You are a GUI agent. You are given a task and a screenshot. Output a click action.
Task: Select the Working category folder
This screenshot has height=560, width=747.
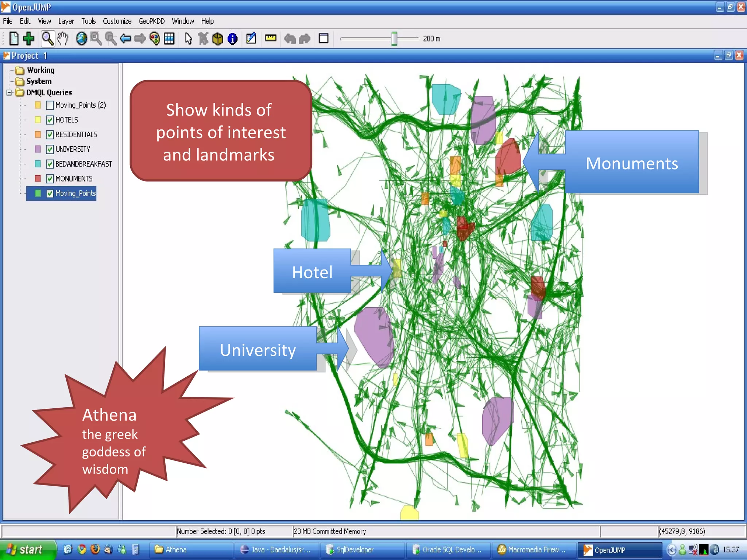pyautogui.click(x=40, y=70)
